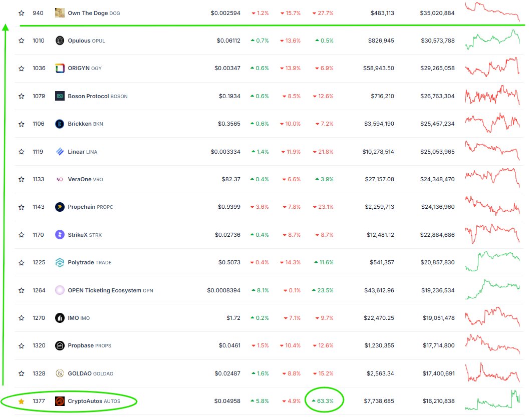Add Brickken to watchlist star
This screenshot has height=417, width=532.
(x=22, y=124)
